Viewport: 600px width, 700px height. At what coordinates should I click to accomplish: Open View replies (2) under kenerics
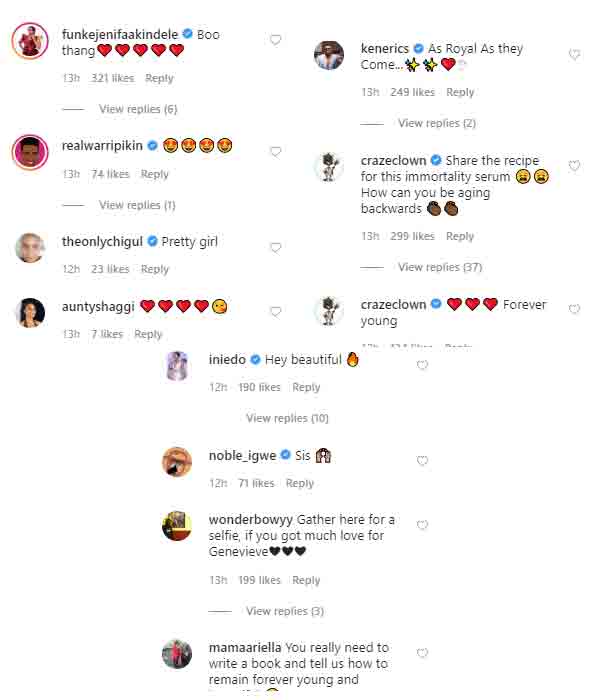click(437, 123)
